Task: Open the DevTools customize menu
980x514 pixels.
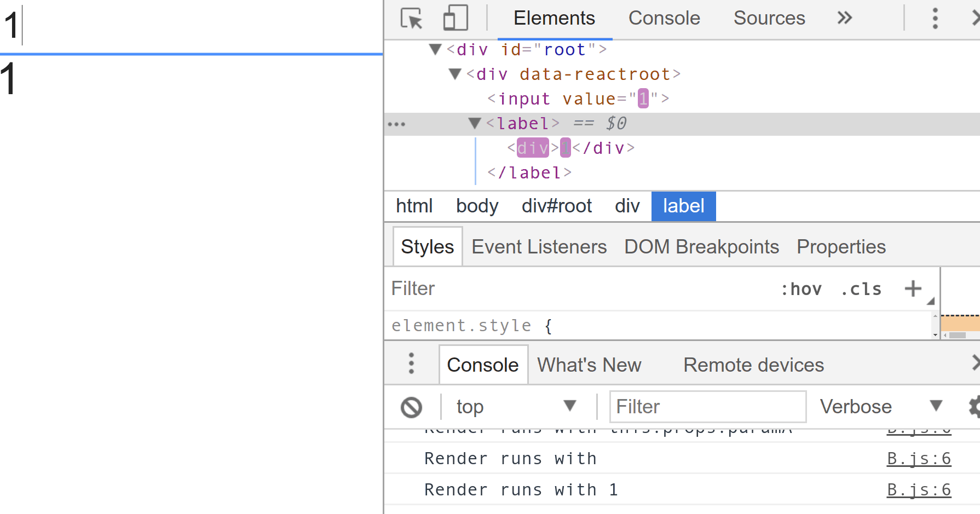Action: tap(935, 18)
